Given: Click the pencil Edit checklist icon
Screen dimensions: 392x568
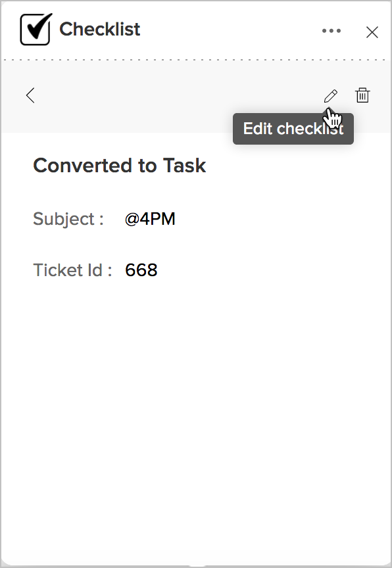Looking at the screenshot, I should click(x=330, y=96).
